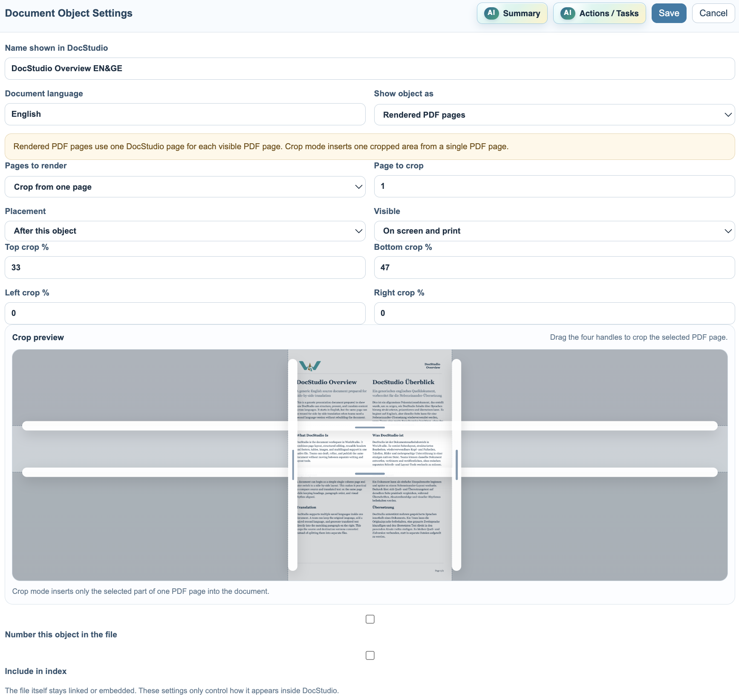
Task: Open the Pages to render dropdown
Action: point(185,187)
